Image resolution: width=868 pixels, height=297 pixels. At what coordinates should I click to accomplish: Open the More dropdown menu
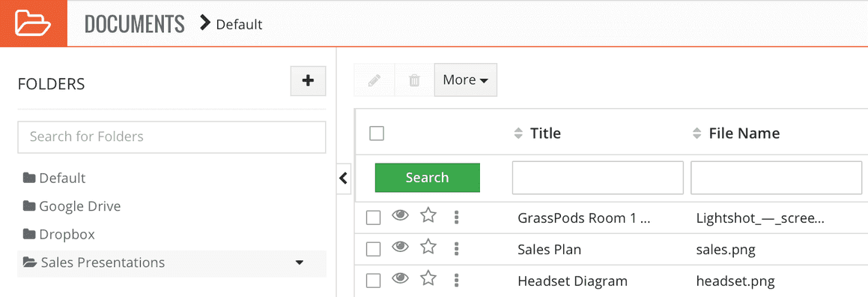point(466,79)
